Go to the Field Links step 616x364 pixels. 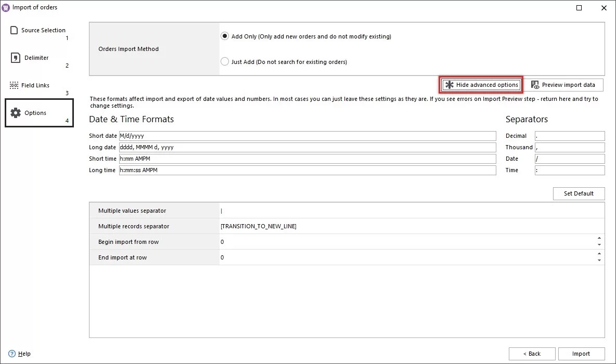pyautogui.click(x=35, y=85)
